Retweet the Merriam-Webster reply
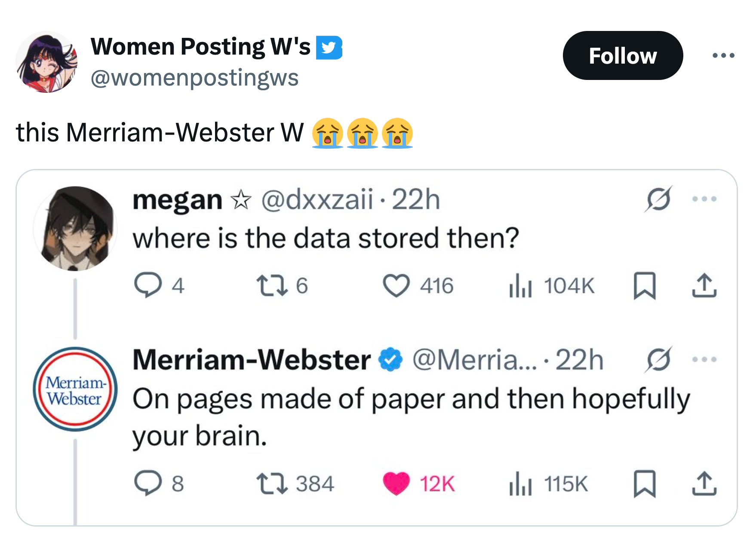 [272, 484]
